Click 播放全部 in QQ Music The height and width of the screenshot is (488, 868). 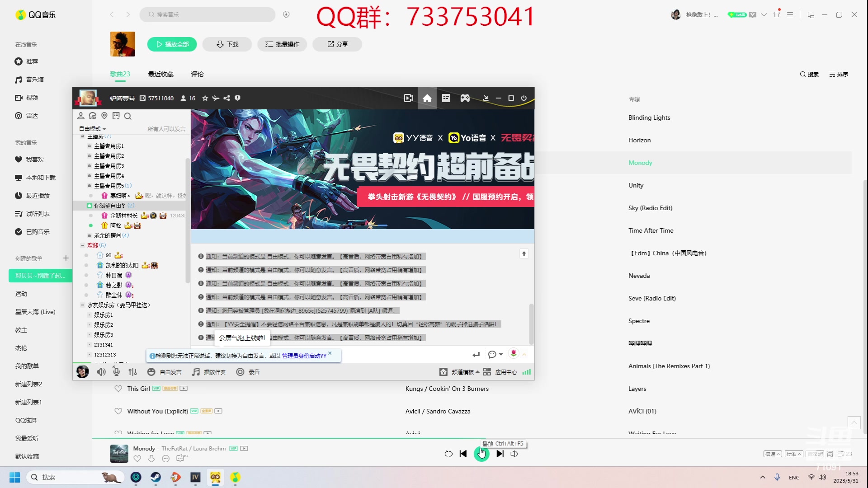(x=172, y=44)
